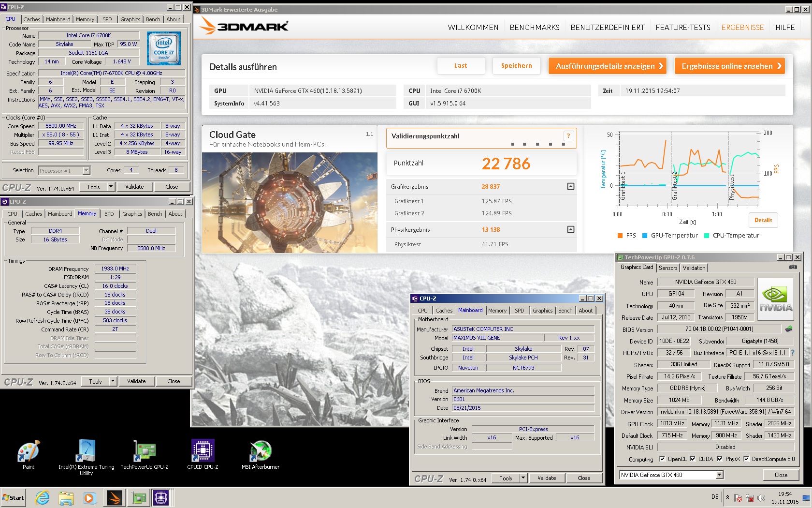Click GPU-Z screenshot camera icon
Image resolution: width=812 pixels, height=508 pixels.
point(793,267)
